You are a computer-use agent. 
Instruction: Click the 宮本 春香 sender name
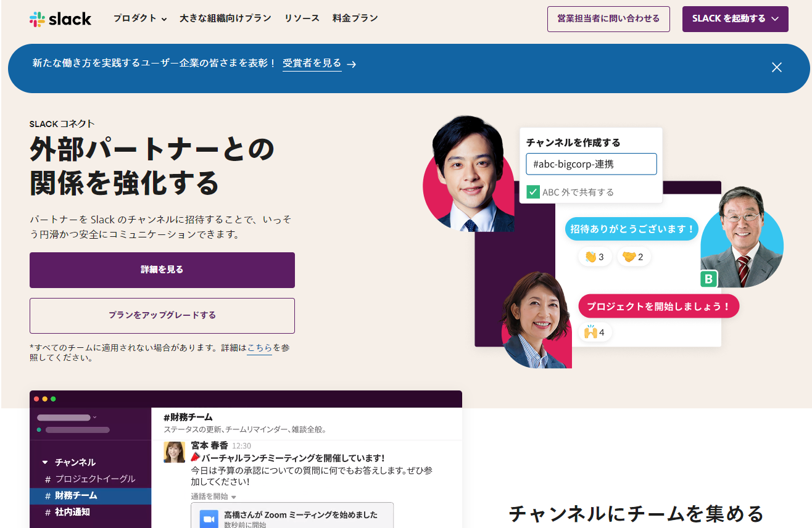coord(209,445)
